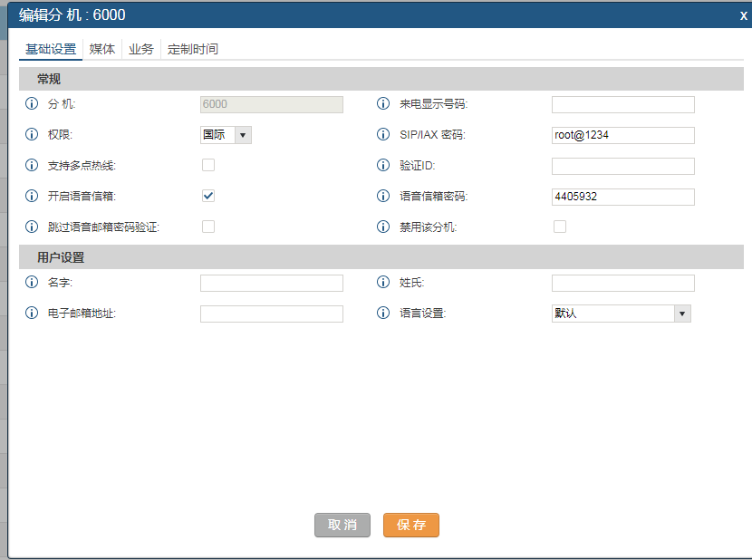The image size is (752, 560).
Task: Tick the 禁用该分机 checkbox
Action: point(560,227)
